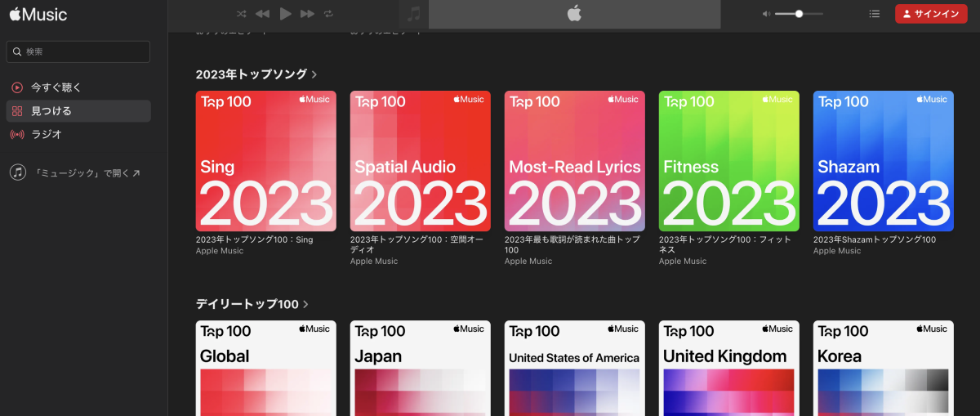This screenshot has height=416, width=980.
Task: Click the music note artwork icon
Action: pyautogui.click(x=414, y=14)
